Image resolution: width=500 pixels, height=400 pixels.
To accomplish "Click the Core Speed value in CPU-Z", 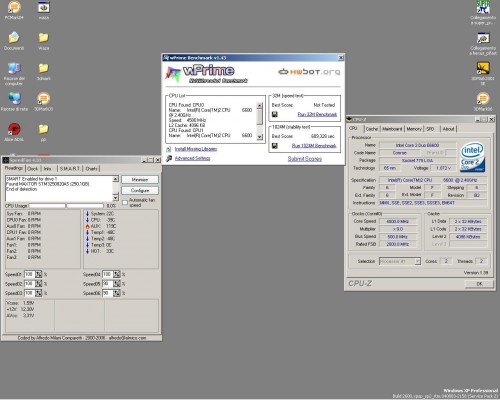I will point(398,221).
